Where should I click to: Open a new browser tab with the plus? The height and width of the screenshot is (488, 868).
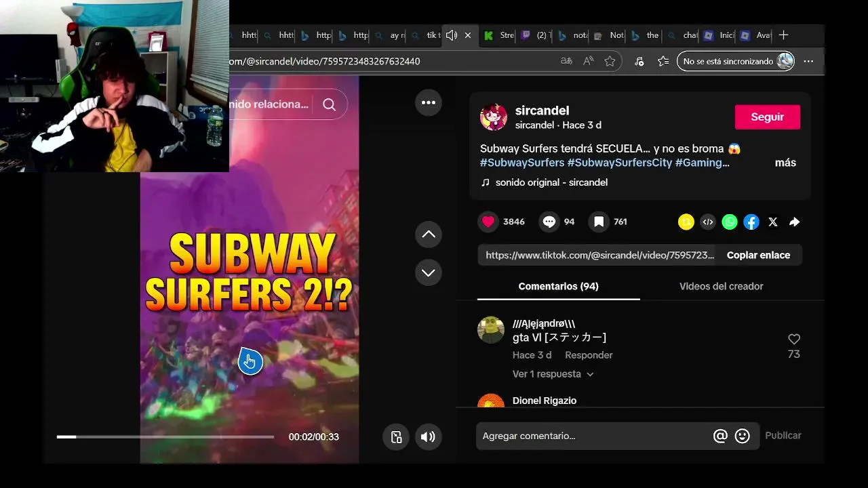tap(783, 35)
